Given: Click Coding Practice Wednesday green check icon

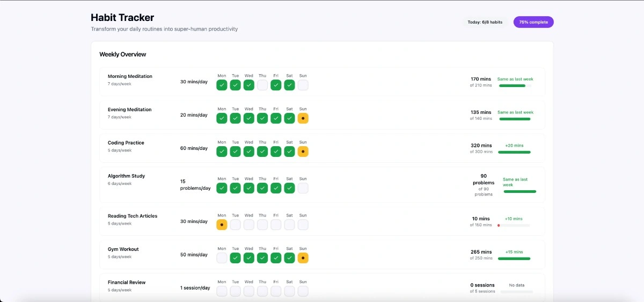Looking at the screenshot, I should click(249, 152).
